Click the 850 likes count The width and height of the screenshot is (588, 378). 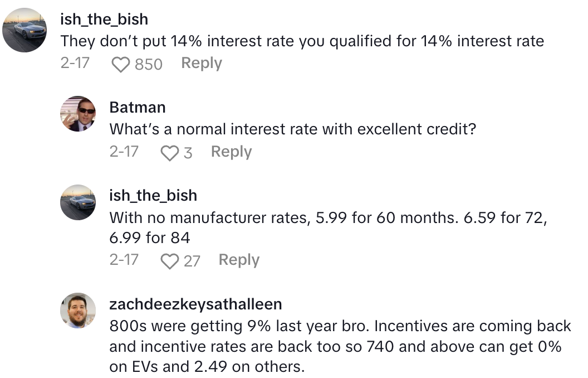click(149, 65)
